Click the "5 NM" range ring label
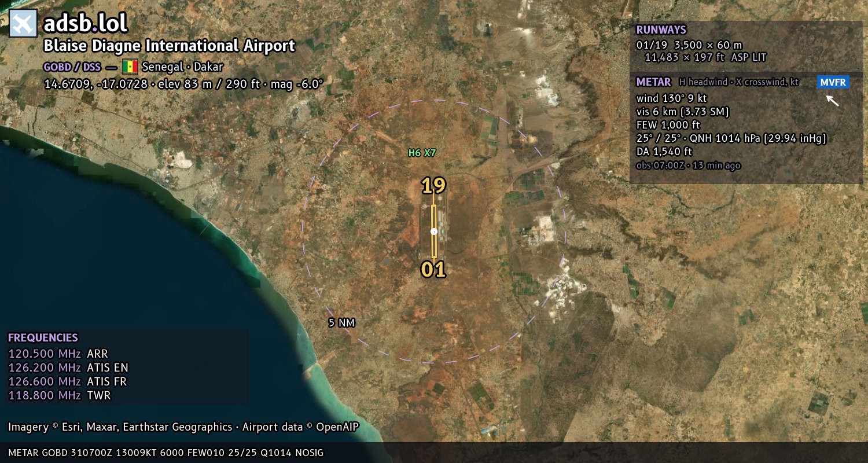The height and width of the screenshot is (463, 868). 341,323
